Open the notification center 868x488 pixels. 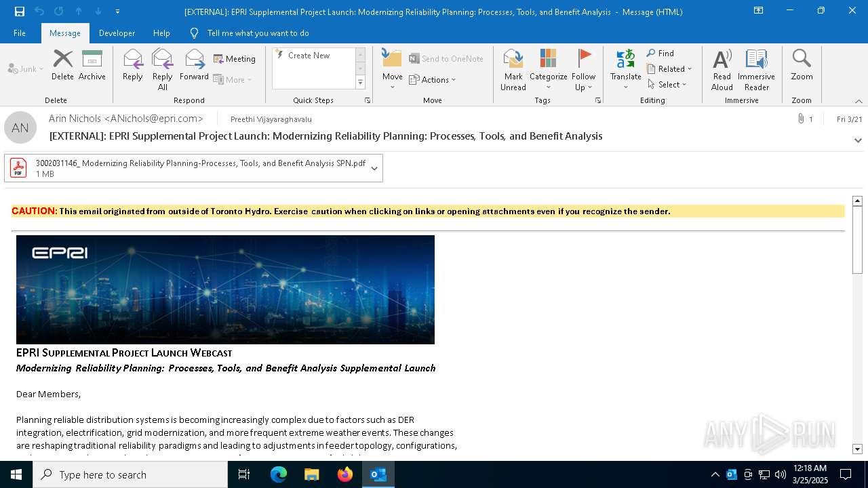846,474
